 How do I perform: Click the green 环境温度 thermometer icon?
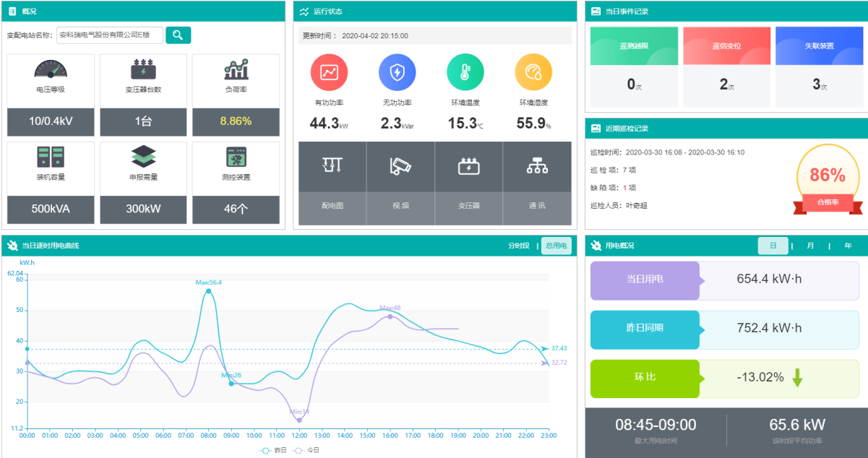click(465, 72)
